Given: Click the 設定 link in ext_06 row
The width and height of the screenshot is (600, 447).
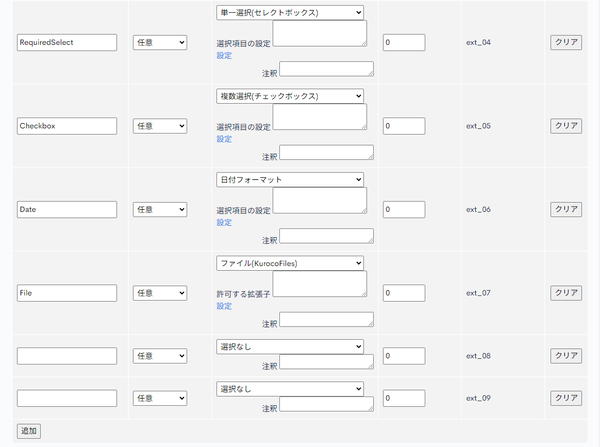Looking at the screenshot, I should (224, 222).
